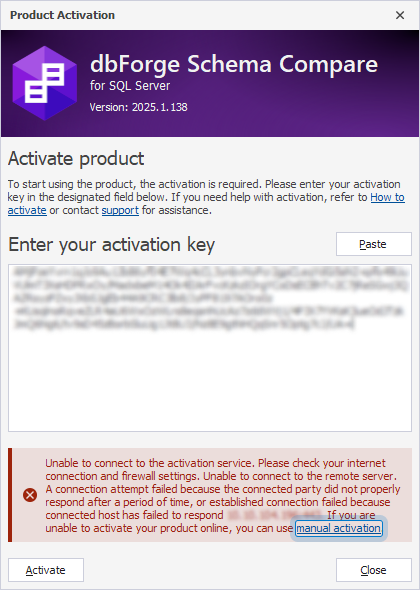Click the Product Activation title bar text
Screen dimensions: 420x590
[62, 15]
